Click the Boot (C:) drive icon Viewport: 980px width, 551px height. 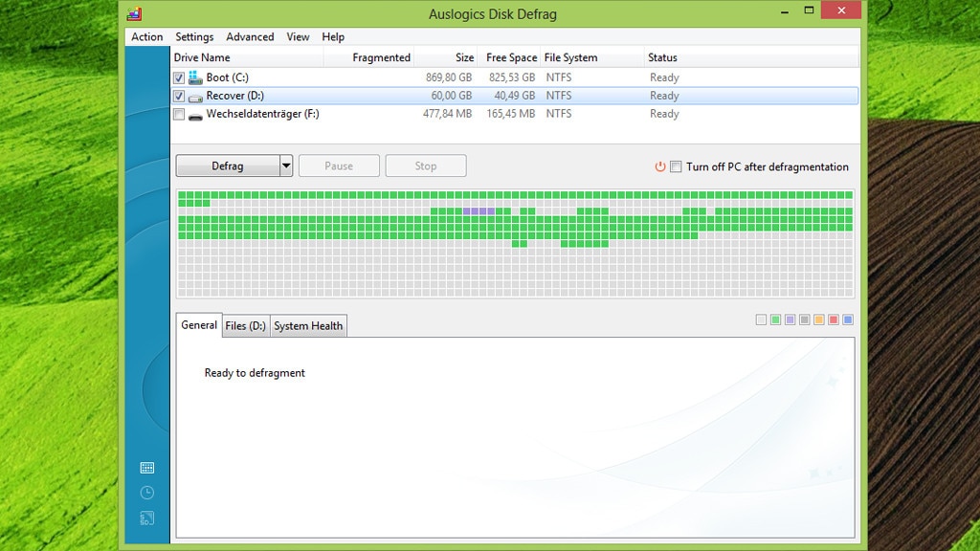195,77
